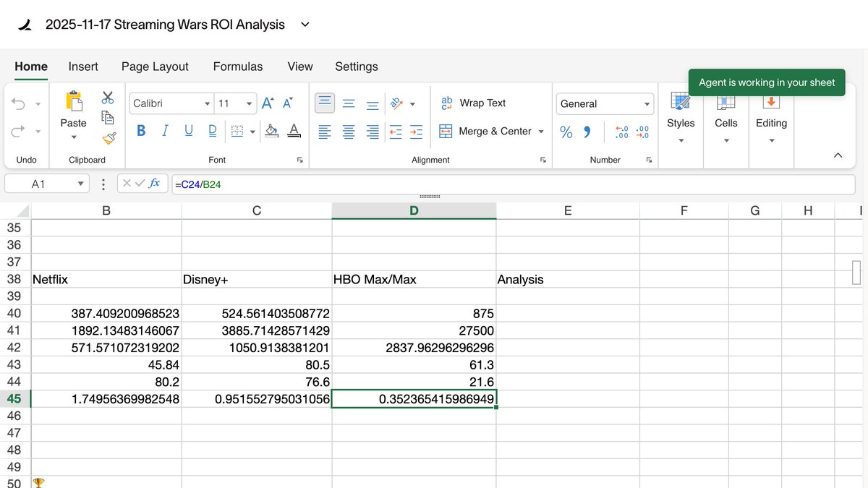Open the Formulas tab
The height and width of the screenshot is (488, 868).
point(238,67)
